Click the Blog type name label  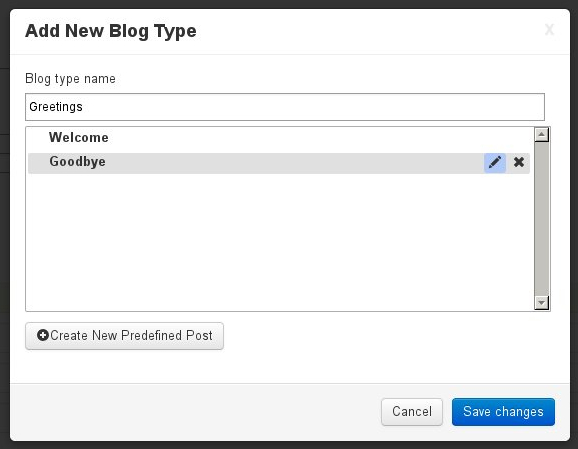click(x=70, y=79)
